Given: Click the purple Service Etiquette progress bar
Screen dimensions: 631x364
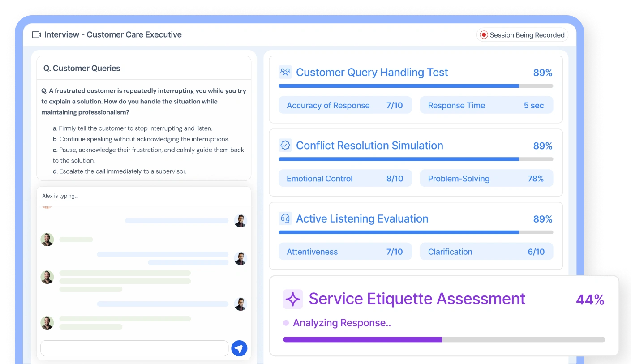Looking at the screenshot, I should 444,339.
